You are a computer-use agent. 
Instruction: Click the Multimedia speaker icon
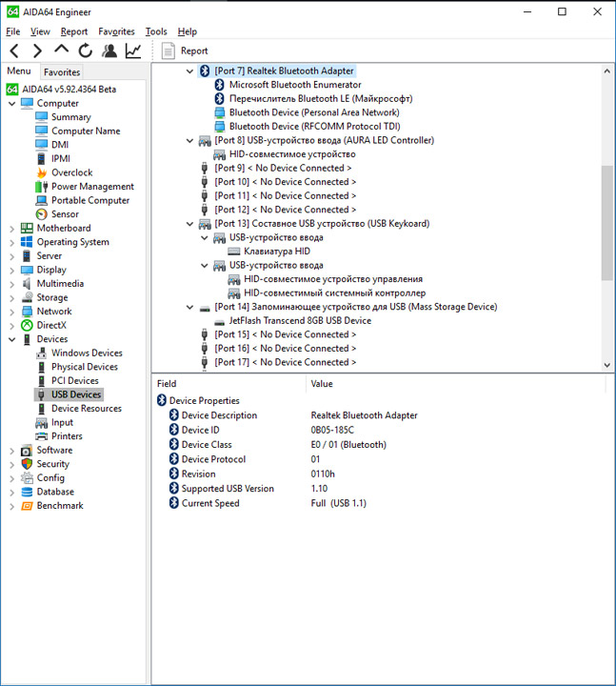click(x=27, y=284)
